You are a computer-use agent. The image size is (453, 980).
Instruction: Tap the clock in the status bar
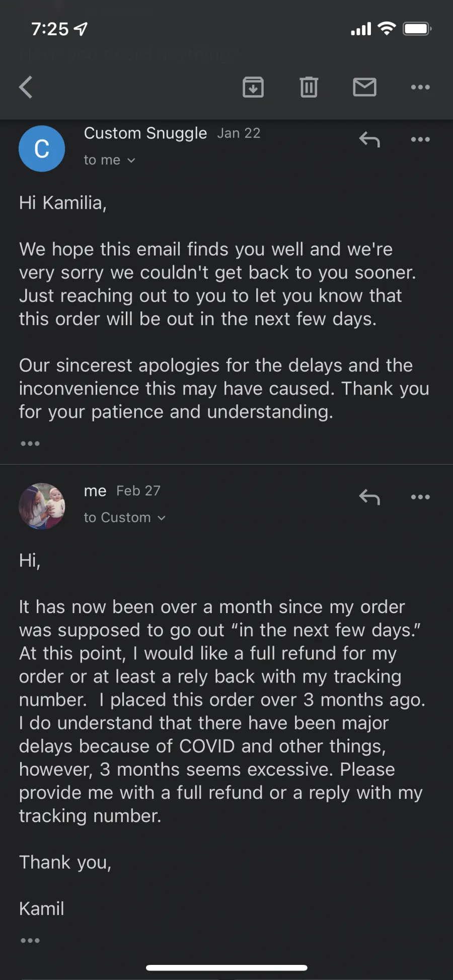point(50,29)
